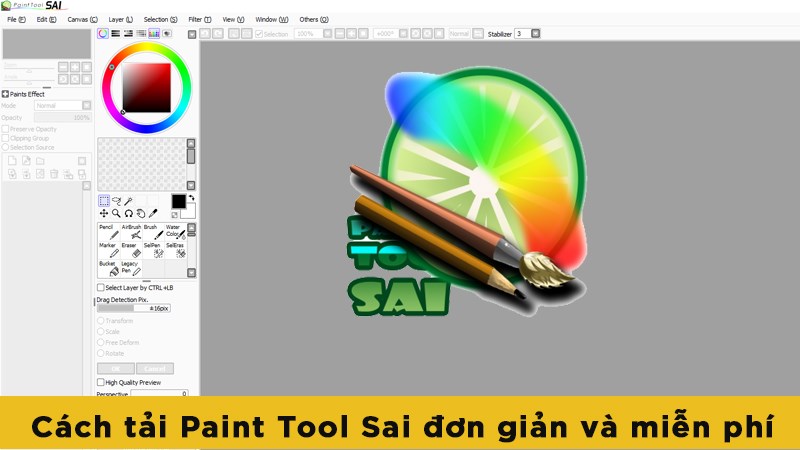Open the color panel options dropdown arrow

click(191, 34)
